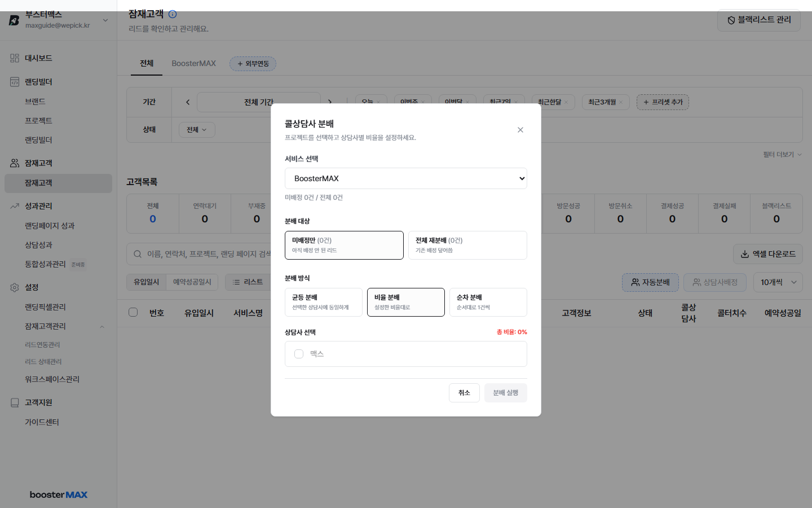Close the 콜상담사 분배 dialog

coord(520,130)
